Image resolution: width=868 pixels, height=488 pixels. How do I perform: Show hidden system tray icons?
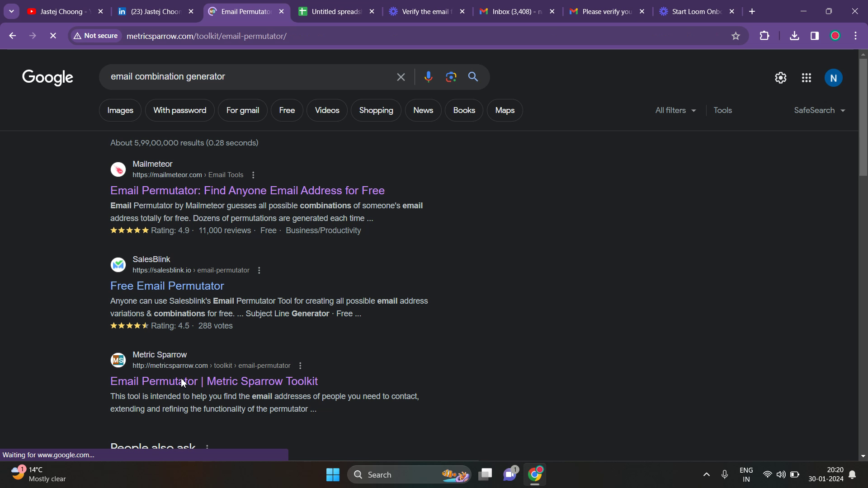coord(707,474)
